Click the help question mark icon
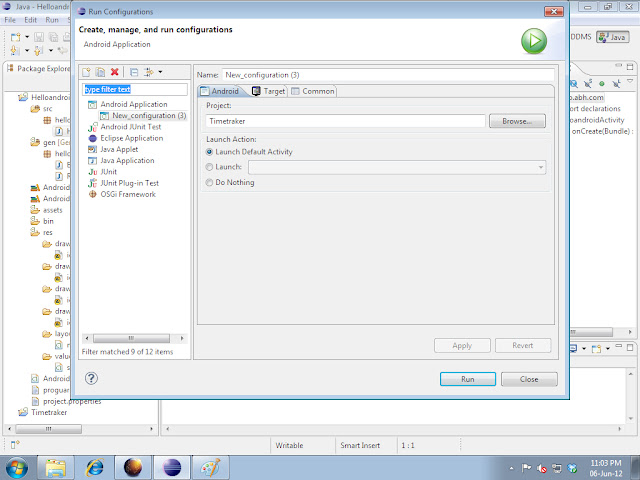This screenshot has height=480, width=640. [91, 378]
